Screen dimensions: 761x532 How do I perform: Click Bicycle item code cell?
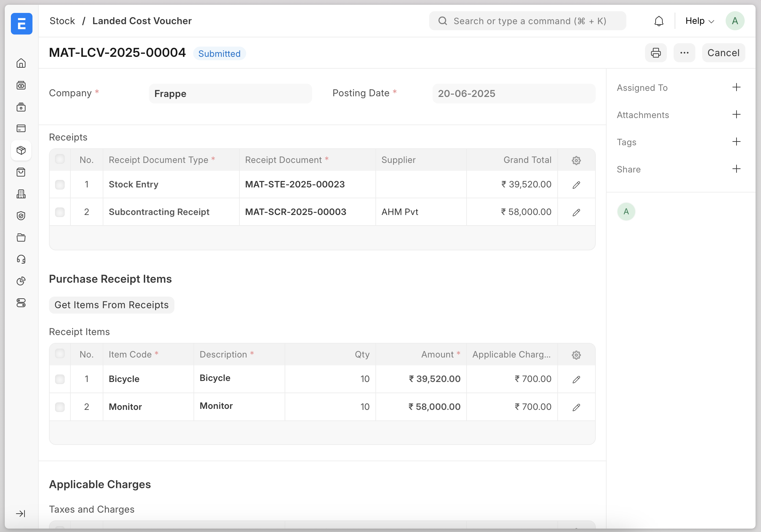point(148,379)
